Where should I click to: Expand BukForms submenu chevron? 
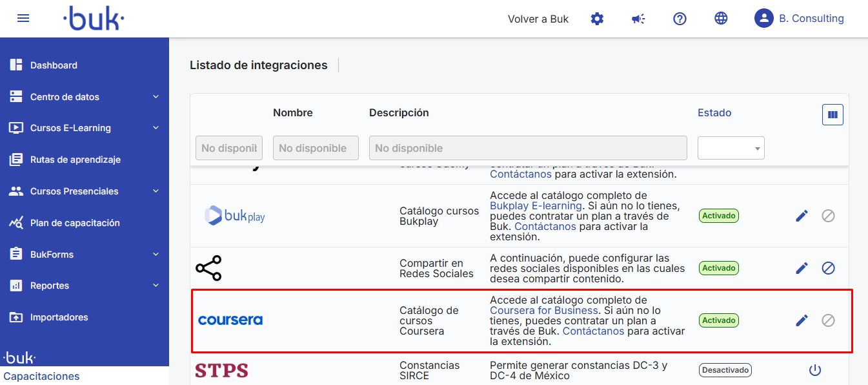(156, 254)
